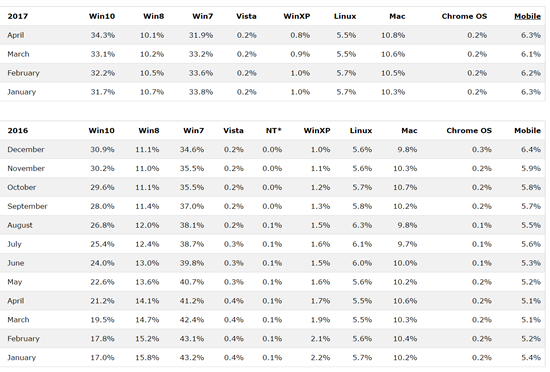Image resolution: width=550 pixels, height=372 pixels.
Task: Click August 2016 Linux value 6.3%
Action: (x=362, y=225)
